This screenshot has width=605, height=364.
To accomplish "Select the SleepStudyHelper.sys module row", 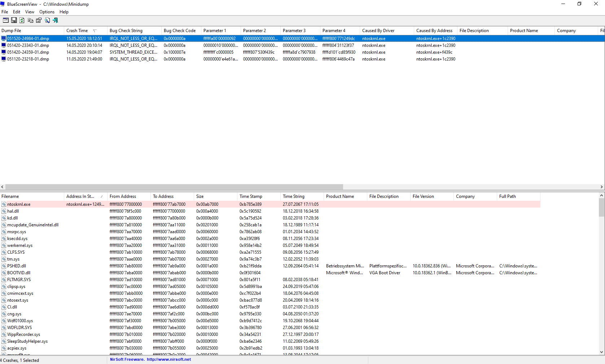I will click(x=270, y=341).
